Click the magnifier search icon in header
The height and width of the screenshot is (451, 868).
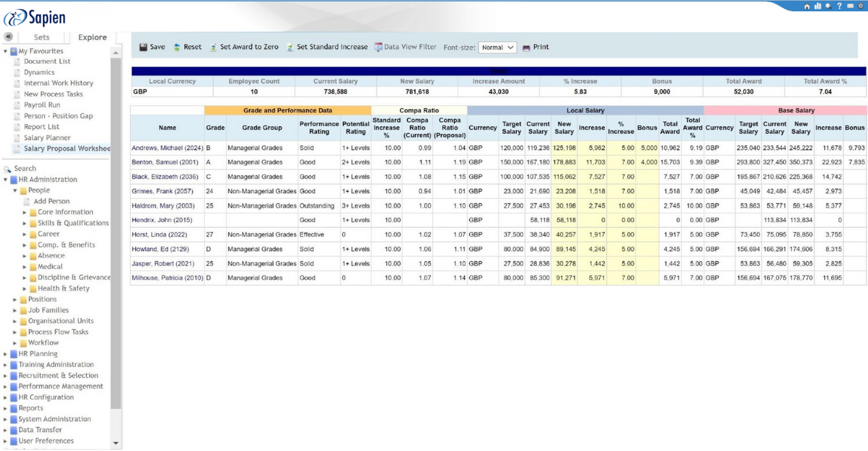[828, 7]
